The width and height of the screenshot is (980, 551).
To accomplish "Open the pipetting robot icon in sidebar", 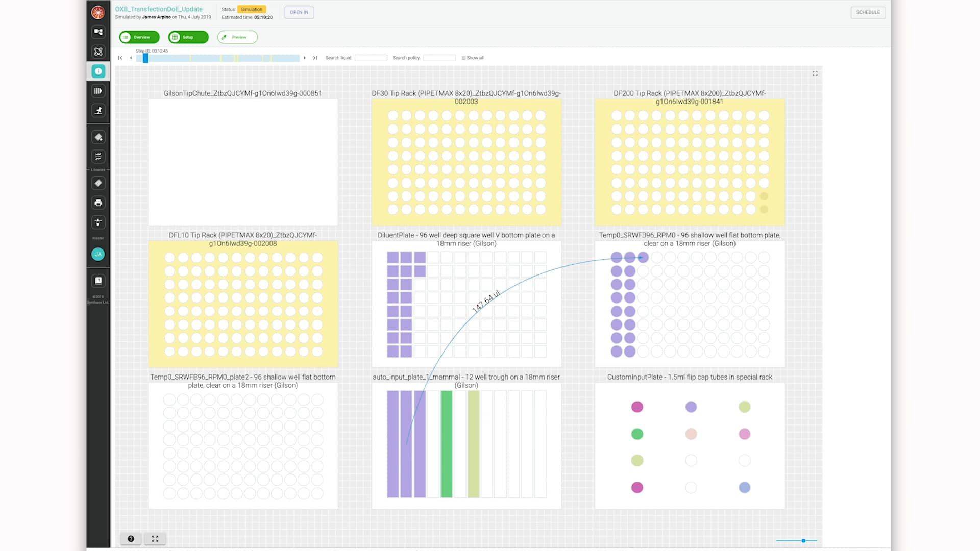I will [x=99, y=222].
